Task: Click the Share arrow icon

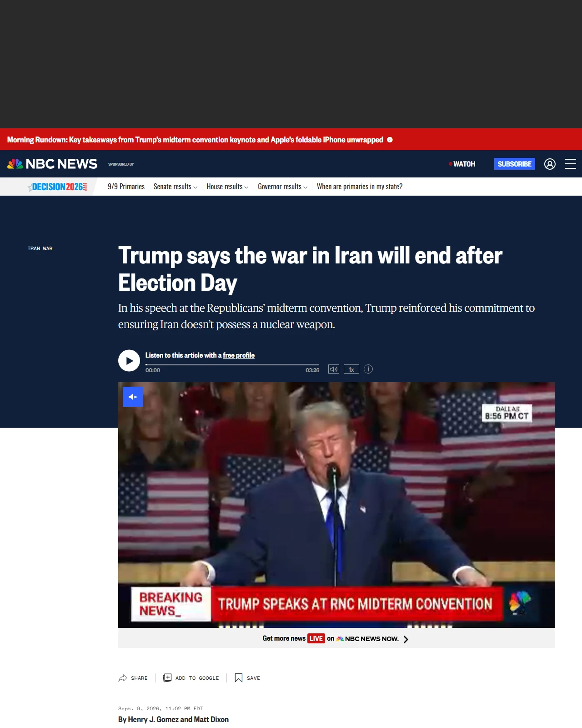Action: [x=123, y=678]
